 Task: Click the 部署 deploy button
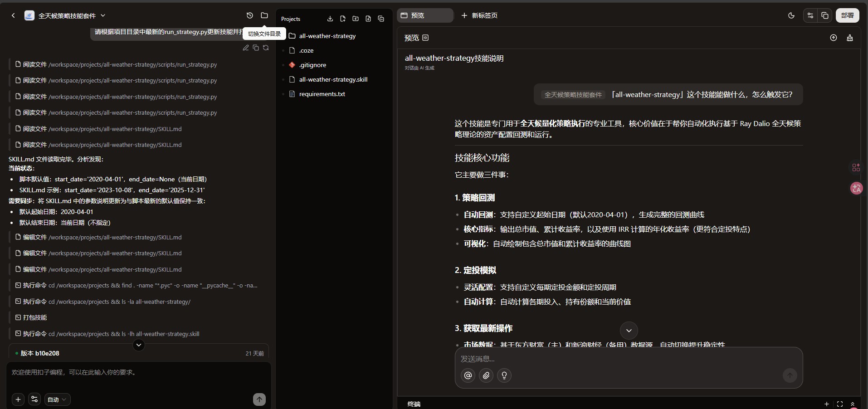[848, 15]
